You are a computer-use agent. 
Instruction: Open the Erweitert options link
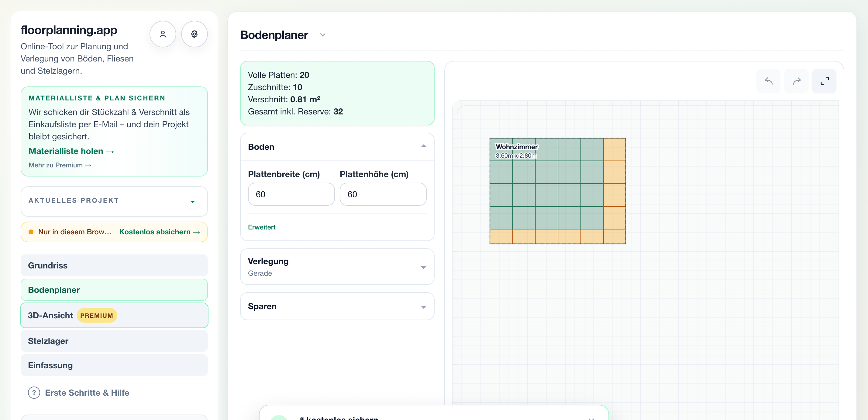[x=261, y=227]
